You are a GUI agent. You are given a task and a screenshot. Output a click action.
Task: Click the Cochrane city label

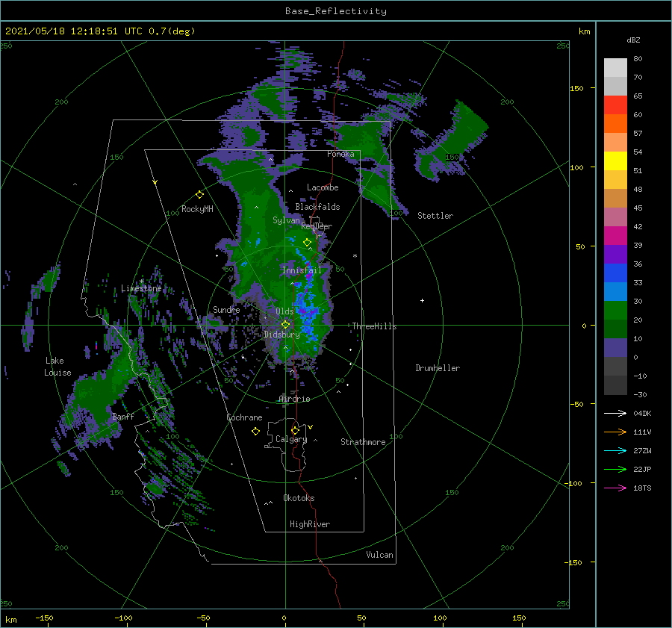pos(244,417)
